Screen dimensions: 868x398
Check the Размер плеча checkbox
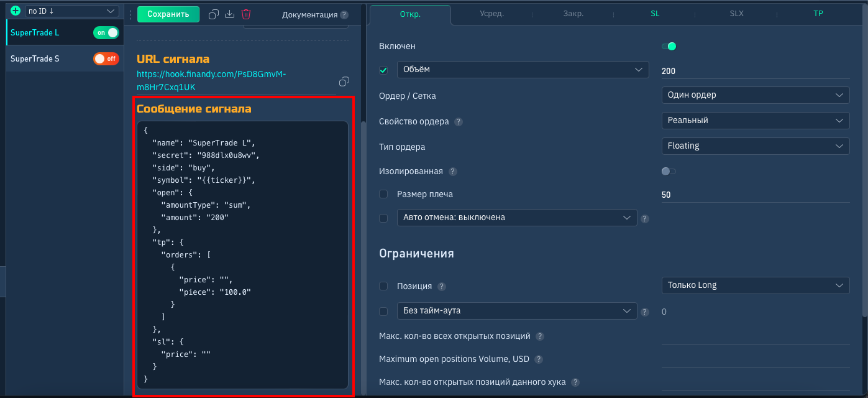click(x=383, y=194)
